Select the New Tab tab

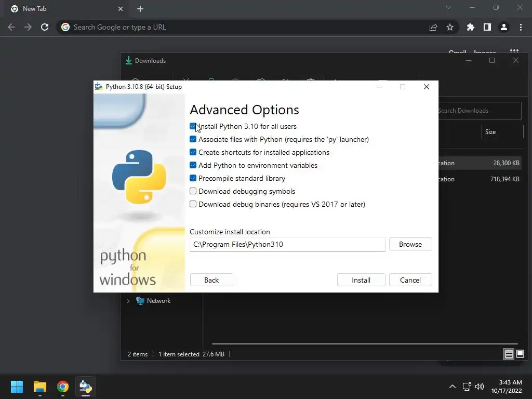coord(66,9)
